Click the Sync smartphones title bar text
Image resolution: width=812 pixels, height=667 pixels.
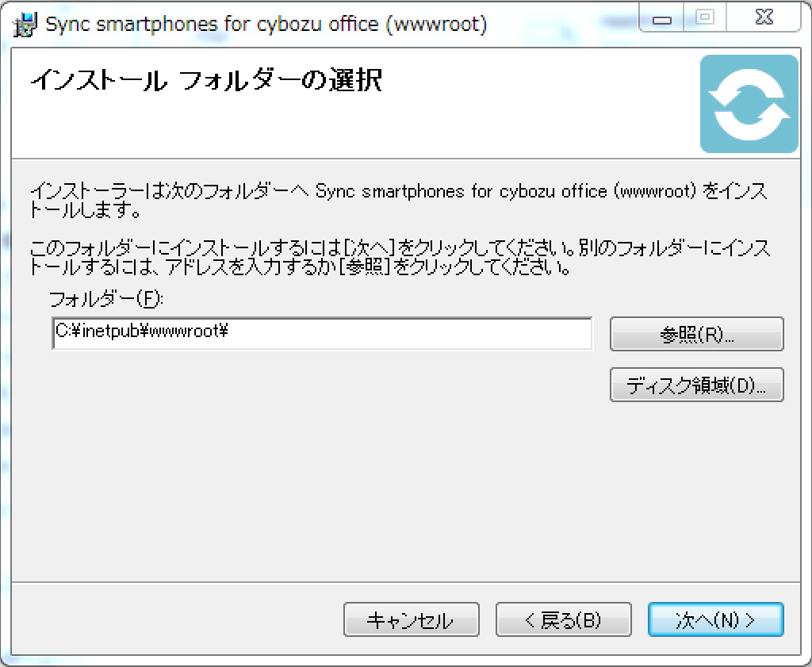click(x=266, y=25)
